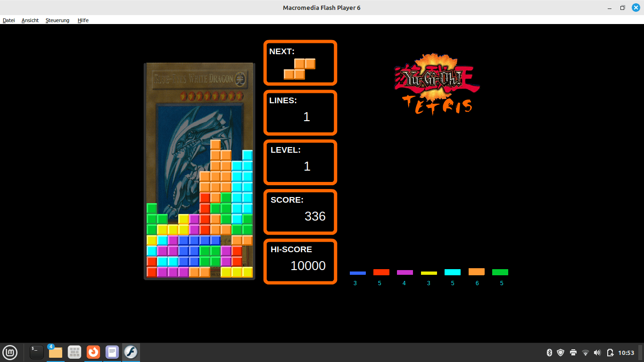Image resolution: width=644 pixels, height=362 pixels.
Task: Open the shield security tray icon
Action: (x=561, y=353)
